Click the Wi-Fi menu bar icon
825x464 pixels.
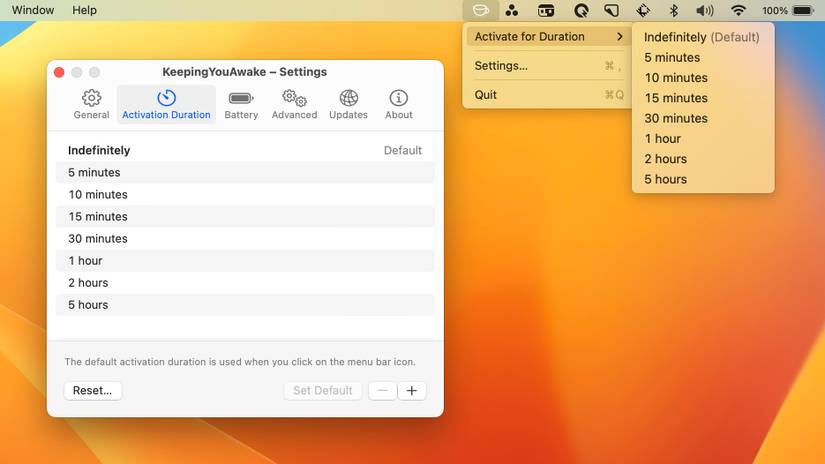[738, 10]
